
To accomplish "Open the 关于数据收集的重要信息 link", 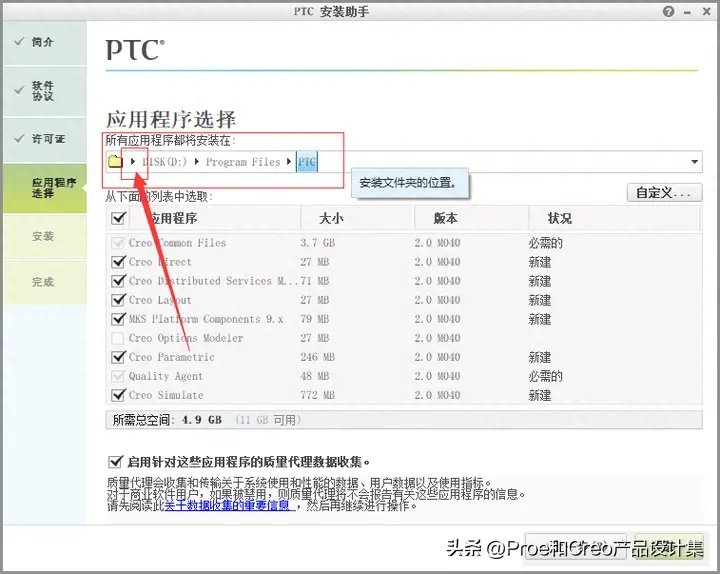I will tap(227, 506).
